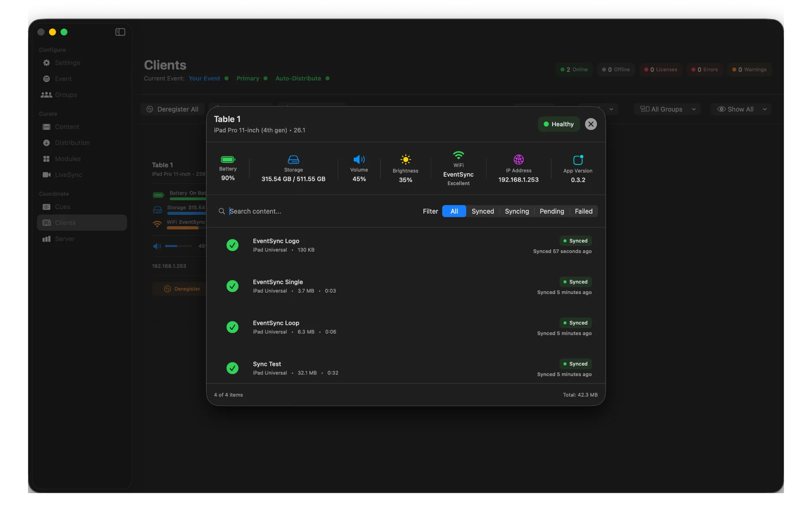Switch to the Syncing filter tab
The width and height of the screenshot is (812, 530).
pos(517,211)
